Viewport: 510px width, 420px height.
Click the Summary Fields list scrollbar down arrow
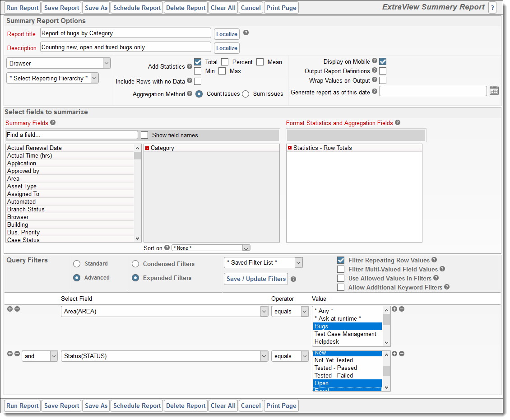tap(137, 238)
